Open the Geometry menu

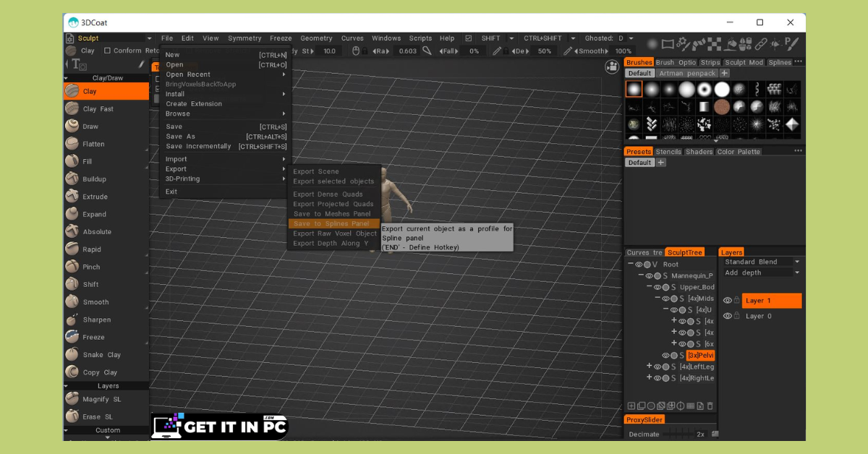coord(316,38)
